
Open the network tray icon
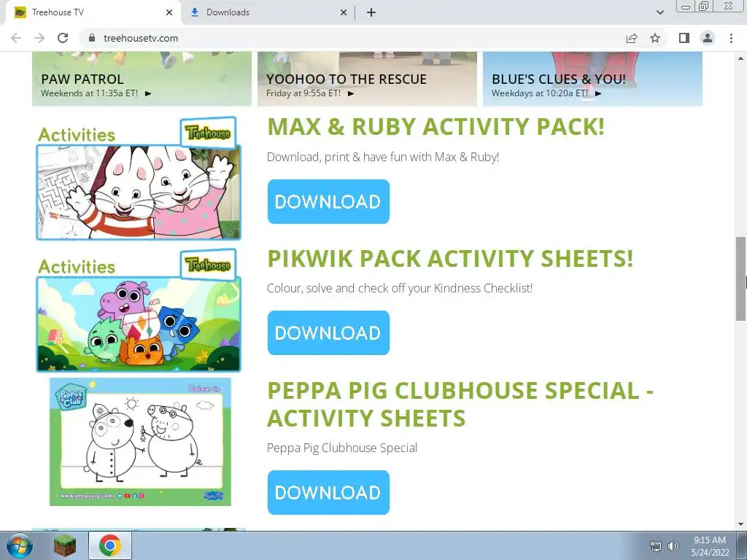tap(656, 546)
